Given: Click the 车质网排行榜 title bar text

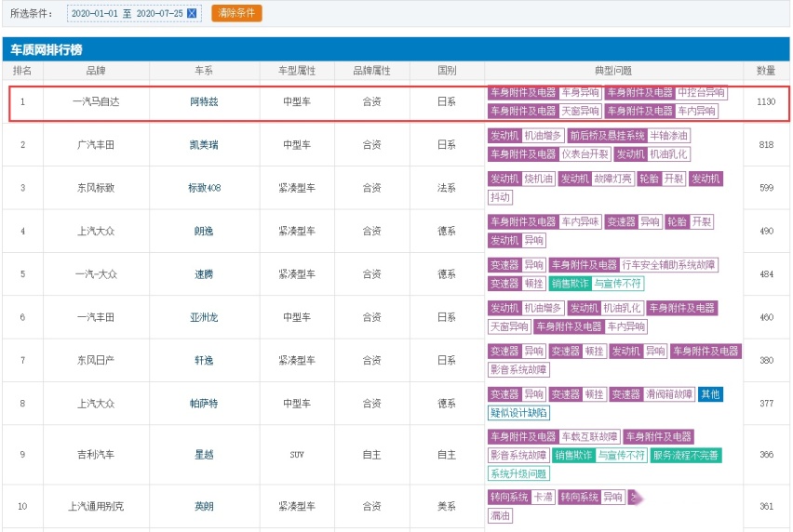Looking at the screenshot, I should point(47,49).
